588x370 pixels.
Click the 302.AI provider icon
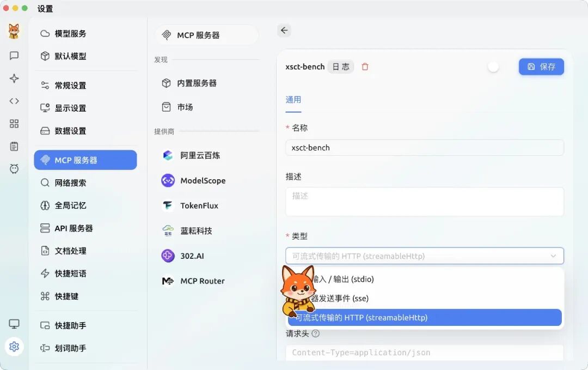click(167, 256)
